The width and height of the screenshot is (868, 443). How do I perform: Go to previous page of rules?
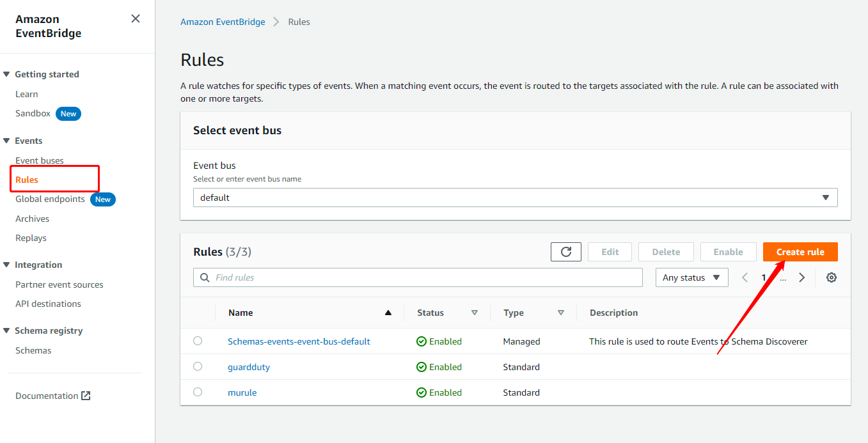coord(745,277)
